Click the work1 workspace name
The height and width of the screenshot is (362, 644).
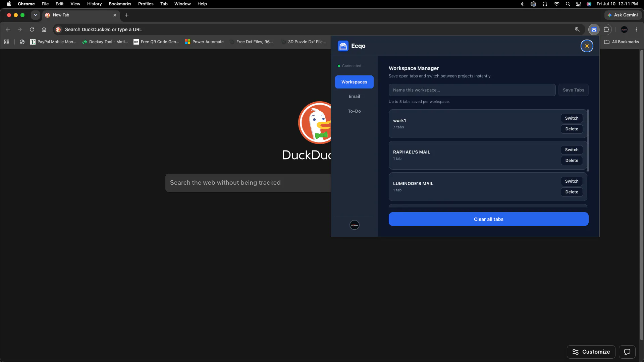click(x=399, y=121)
